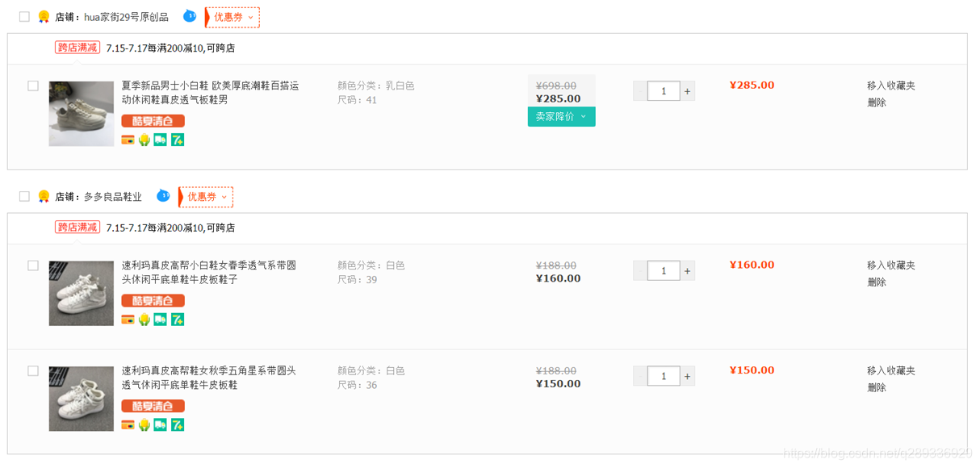Tick checkbox for 速利玛真皮高帮小白鞋 item
The image size is (980, 468).
(x=33, y=265)
